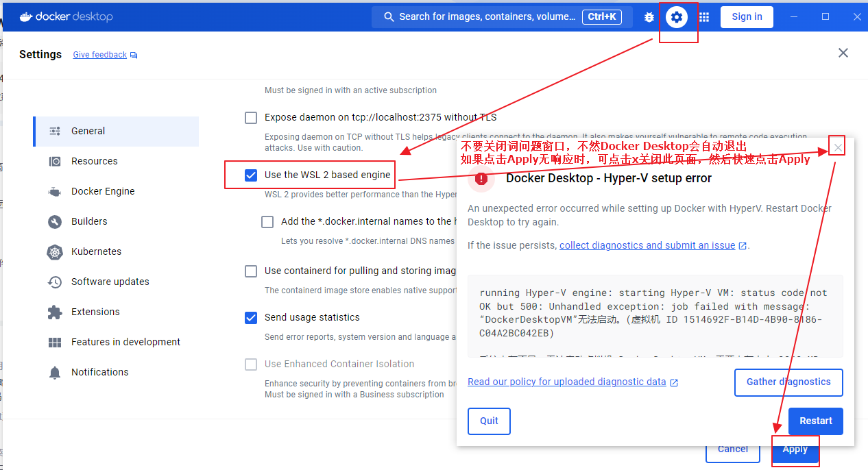Open Software updates section
The width and height of the screenshot is (868, 470).
point(116,282)
